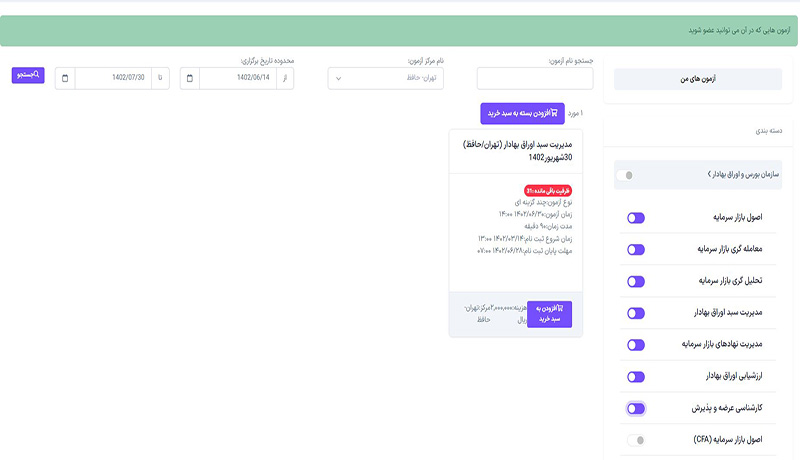Click the جستجو نام آزمون input field
Viewport: 800px width, 460px height.
coord(535,79)
